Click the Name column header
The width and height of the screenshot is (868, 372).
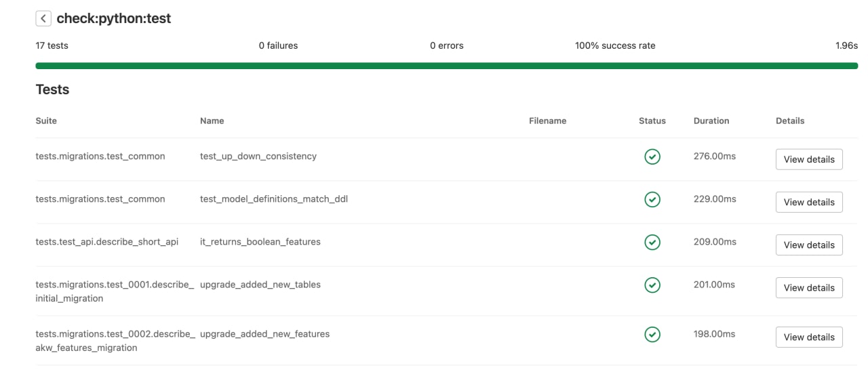212,121
